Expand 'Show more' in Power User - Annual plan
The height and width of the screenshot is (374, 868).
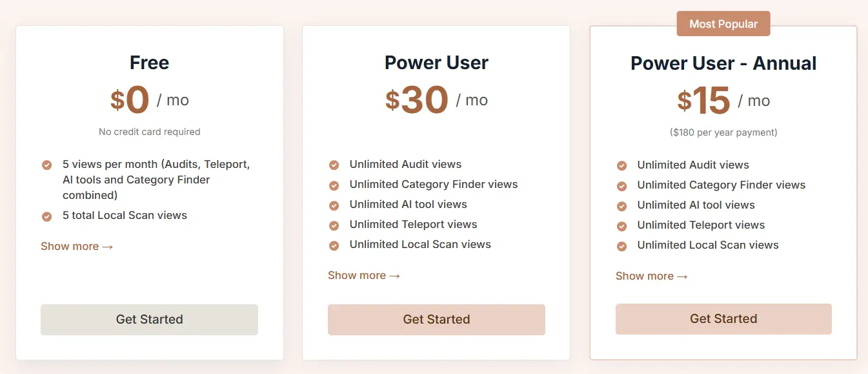click(652, 276)
